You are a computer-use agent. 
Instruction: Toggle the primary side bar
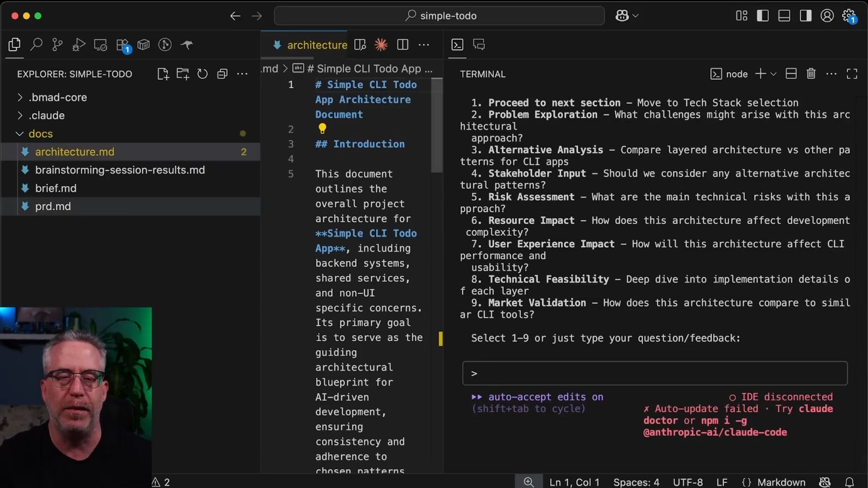[763, 16]
